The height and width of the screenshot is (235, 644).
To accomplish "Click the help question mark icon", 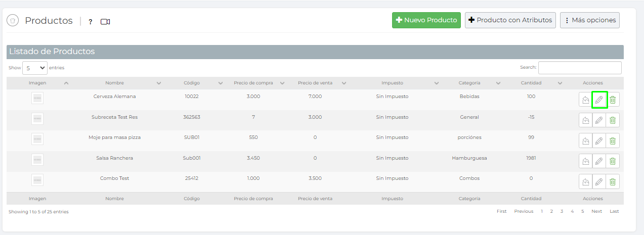I will 91,22.
